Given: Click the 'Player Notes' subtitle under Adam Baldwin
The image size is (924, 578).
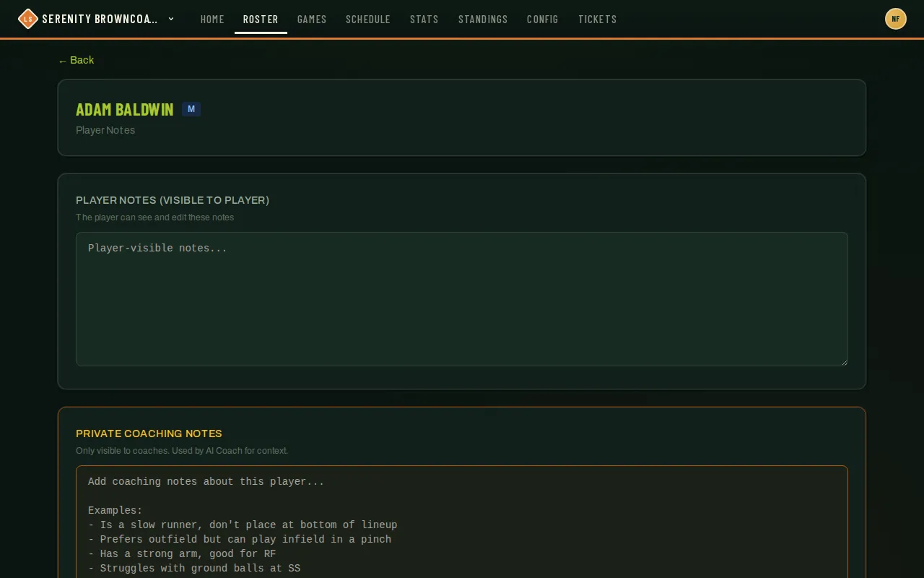Looking at the screenshot, I should click(x=105, y=130).
